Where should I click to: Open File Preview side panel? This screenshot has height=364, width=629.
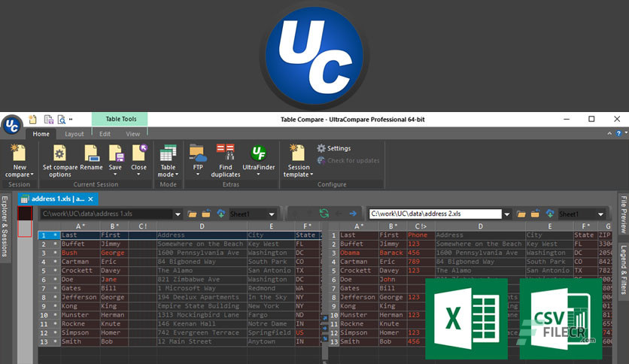[624, 214]
